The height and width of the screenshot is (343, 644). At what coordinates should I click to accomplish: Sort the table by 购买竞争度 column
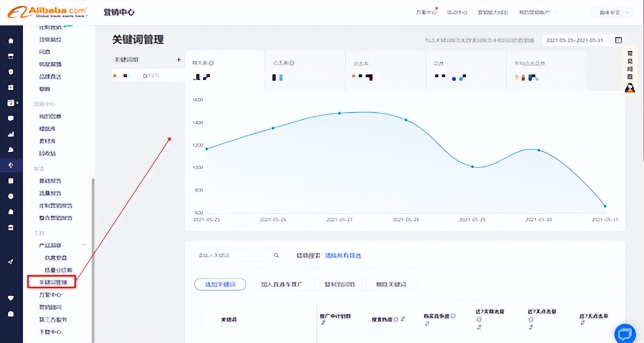click(x=427, y=324)
